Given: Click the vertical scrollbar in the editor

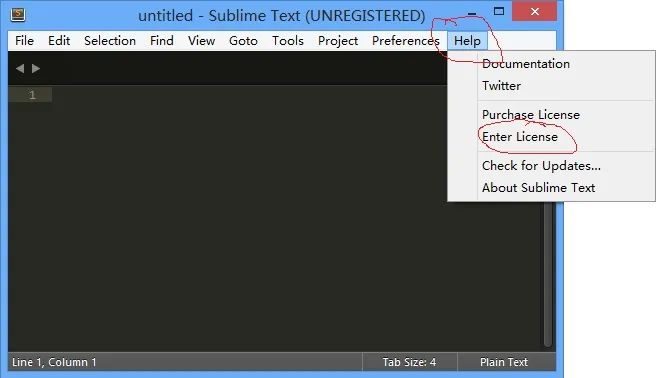Looking at the screenshot, I should coord(548,274).
